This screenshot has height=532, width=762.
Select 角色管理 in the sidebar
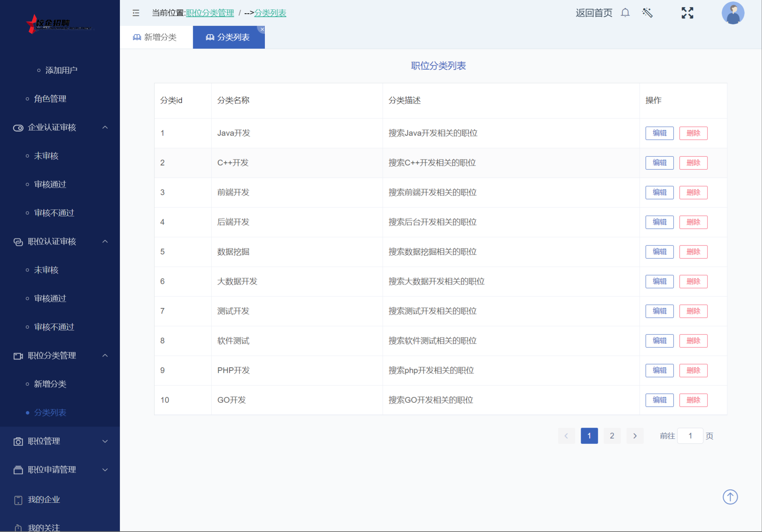coord(50,99)
